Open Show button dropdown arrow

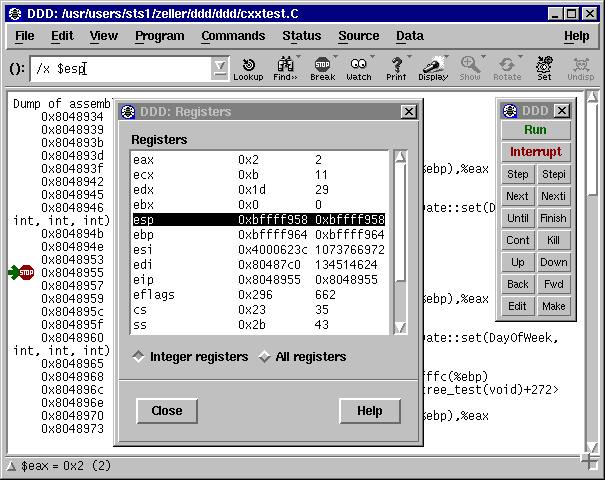pos(483,57)
